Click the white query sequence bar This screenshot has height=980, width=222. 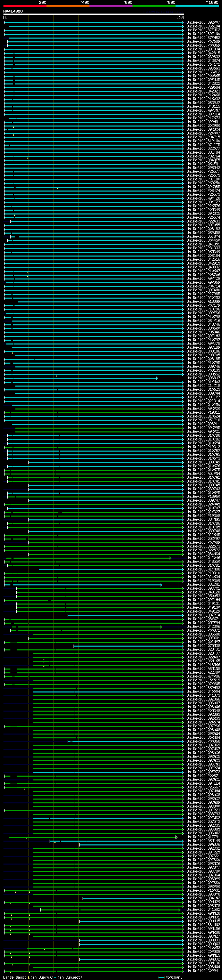pyautogui.click(x=93, y=15)
